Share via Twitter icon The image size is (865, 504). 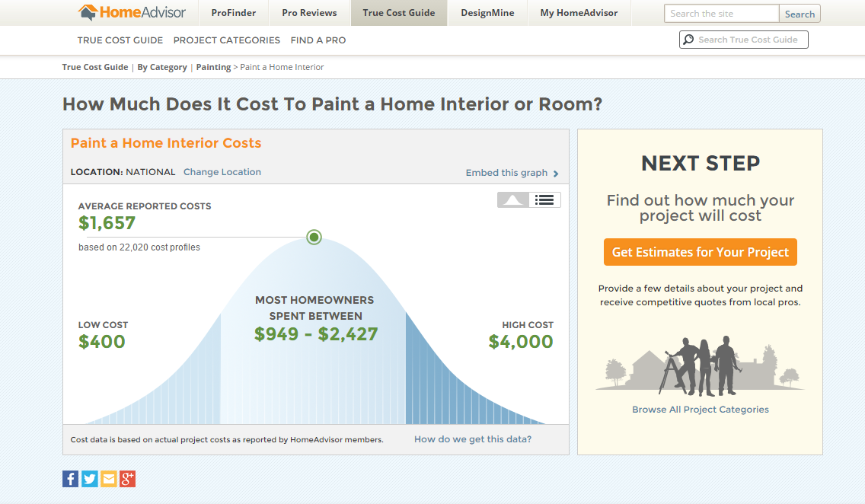click(90, 479)
